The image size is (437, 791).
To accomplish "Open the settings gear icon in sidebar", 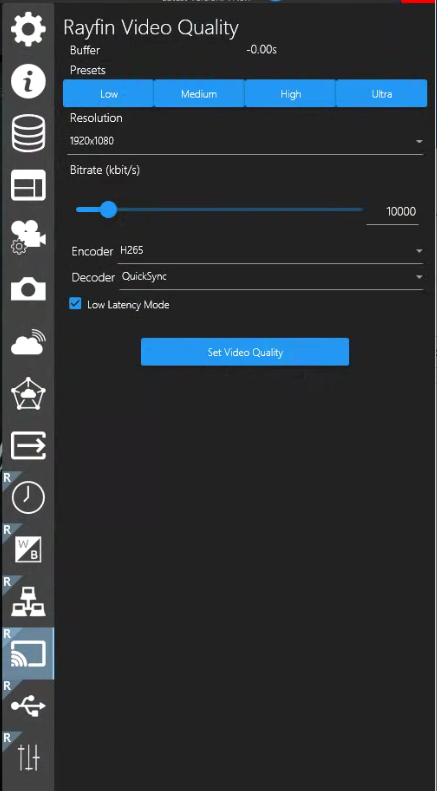I will [x=28, y=29].
